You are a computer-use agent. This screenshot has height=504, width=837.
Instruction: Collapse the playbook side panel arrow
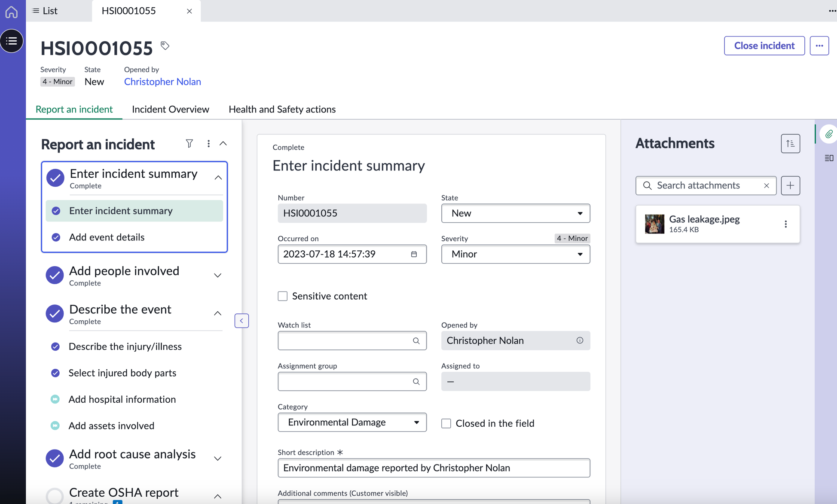coord(241,321)
